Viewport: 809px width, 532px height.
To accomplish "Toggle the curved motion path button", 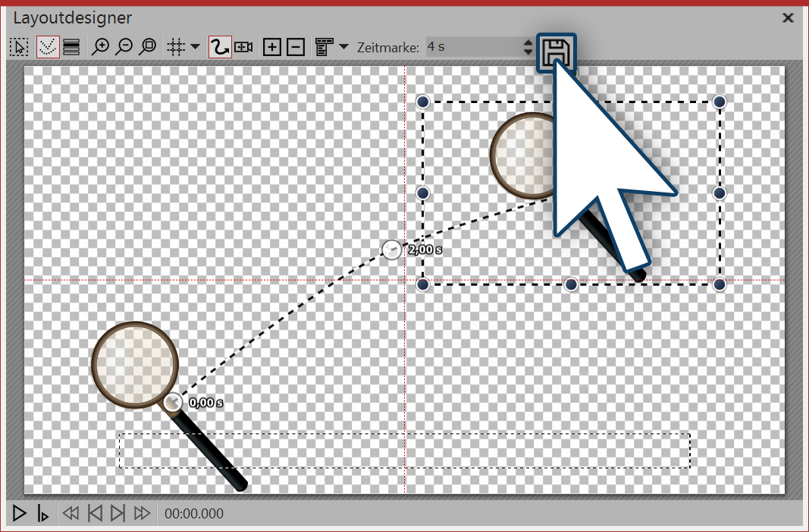I will 219,47.
